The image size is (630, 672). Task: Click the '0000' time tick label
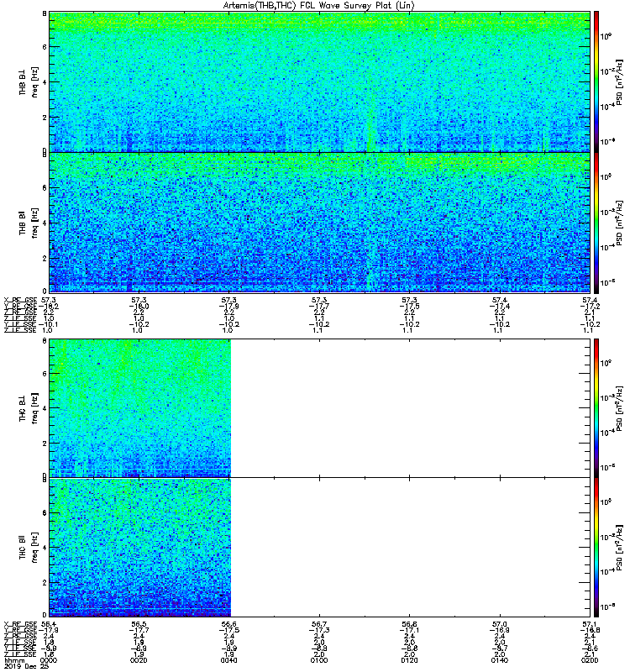(48, 660)
